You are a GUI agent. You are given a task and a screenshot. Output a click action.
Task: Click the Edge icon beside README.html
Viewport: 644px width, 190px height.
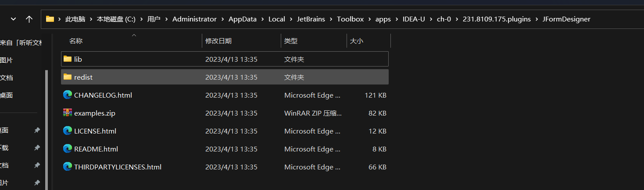coord(68,149)
